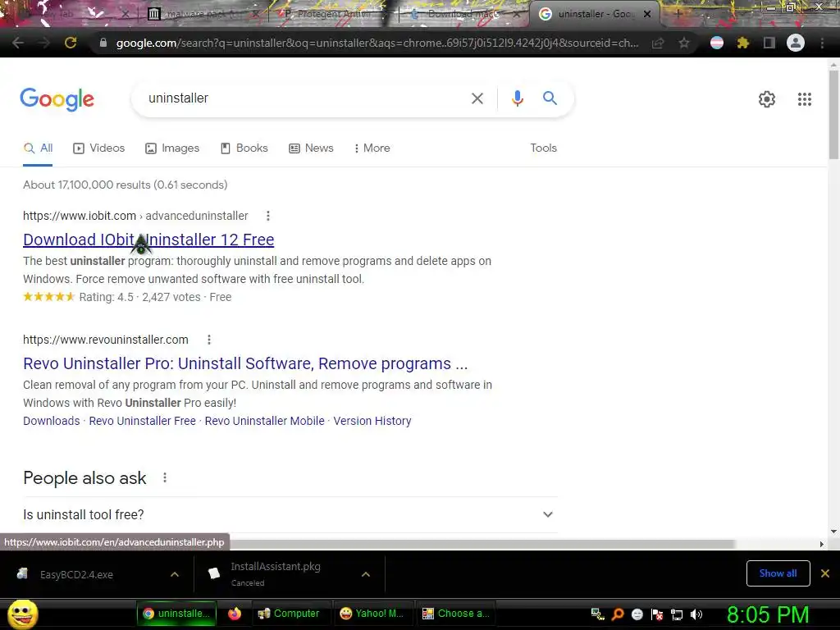Open the Extensions puzzle piece menu
Viewport: 840px width, 630px height.
point(743,43)
